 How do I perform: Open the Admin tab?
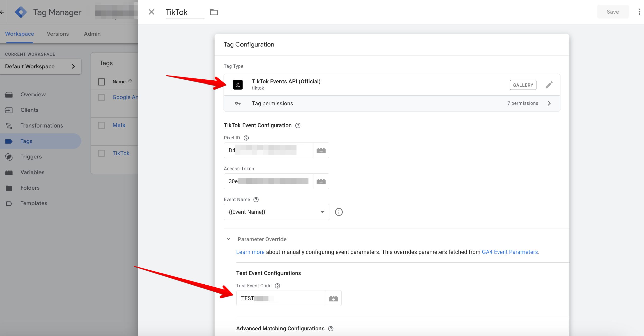point(92,34)
